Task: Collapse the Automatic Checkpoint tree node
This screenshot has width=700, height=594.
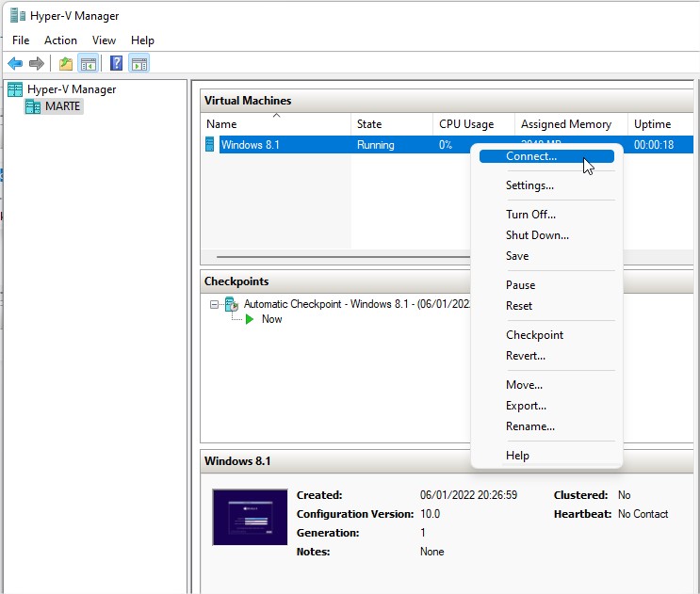Action: coord(214,305)
